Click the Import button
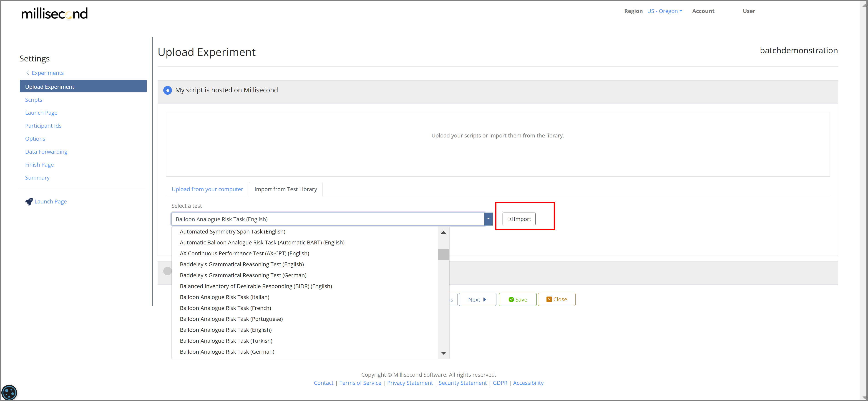 pos(518,219)
